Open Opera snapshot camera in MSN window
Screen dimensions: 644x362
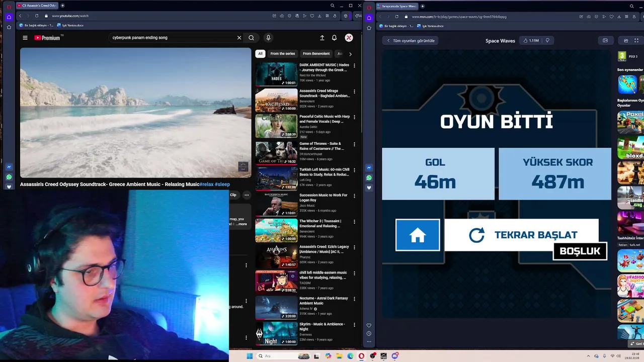pyautogui.click(x=589, y=17)
